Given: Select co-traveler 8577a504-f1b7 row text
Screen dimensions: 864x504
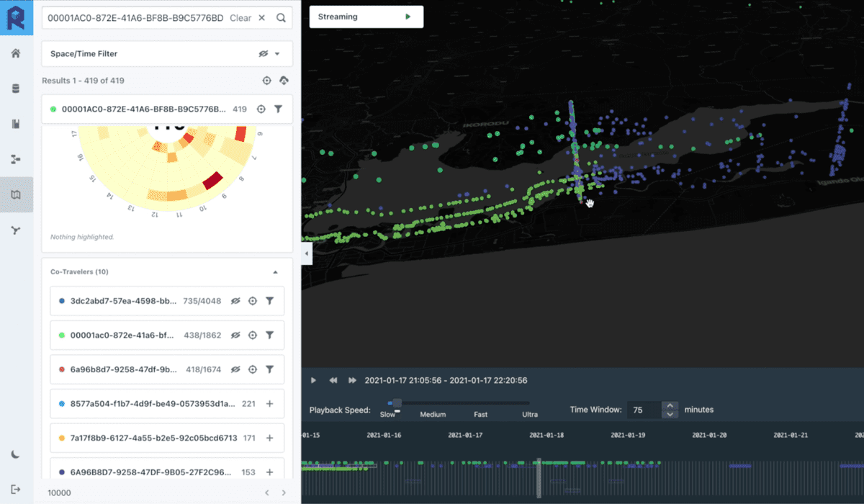Looking at the screenshot, I should click(153, 404).
